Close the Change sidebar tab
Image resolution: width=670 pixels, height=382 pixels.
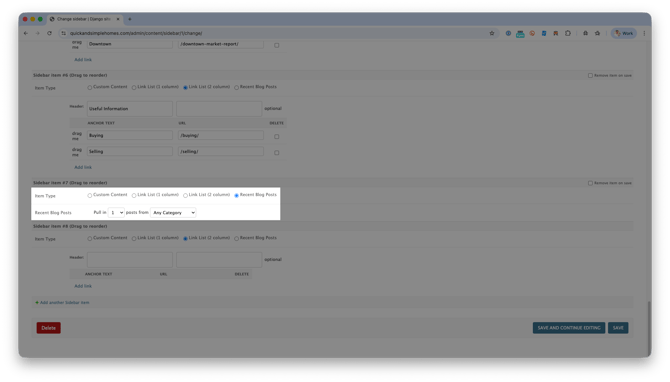pos(118,19)
